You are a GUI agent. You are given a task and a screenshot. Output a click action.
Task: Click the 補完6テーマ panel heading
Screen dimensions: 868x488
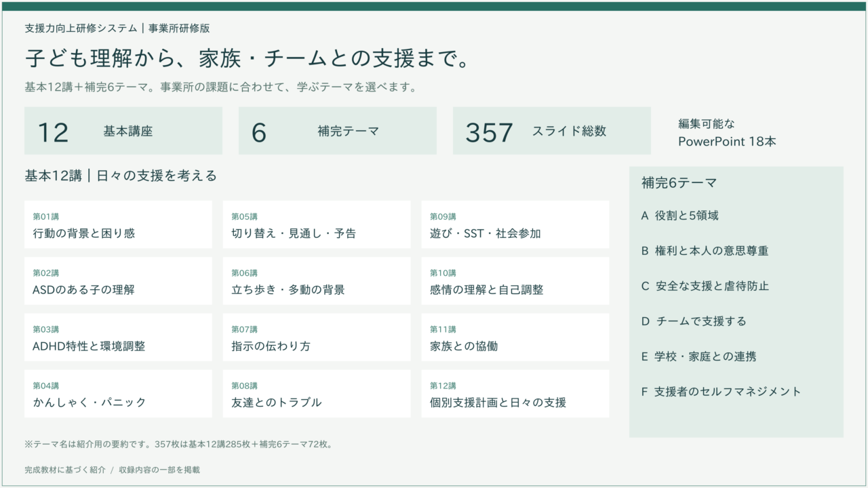(679, 183)
